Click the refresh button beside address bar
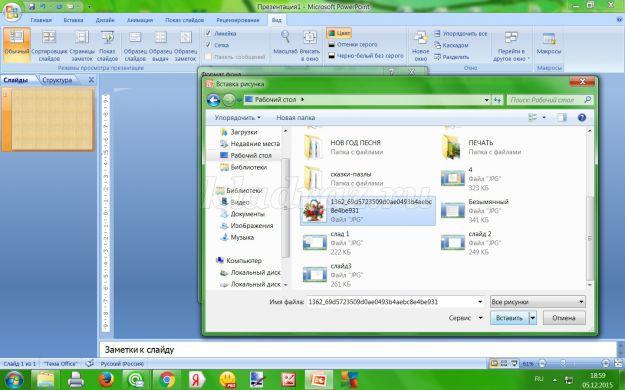Image resolution: width=625 pixels, height=390 pixels. pyautogui.click(x=497, y=100)
